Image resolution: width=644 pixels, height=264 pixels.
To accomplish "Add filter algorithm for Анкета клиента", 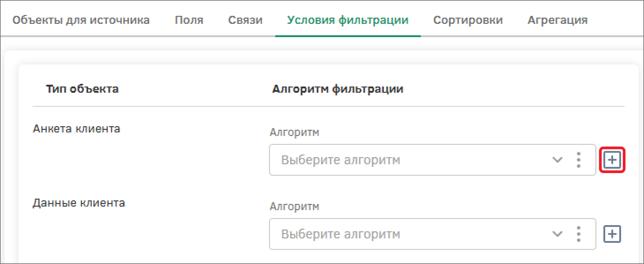I will click(x=612, y=161).
